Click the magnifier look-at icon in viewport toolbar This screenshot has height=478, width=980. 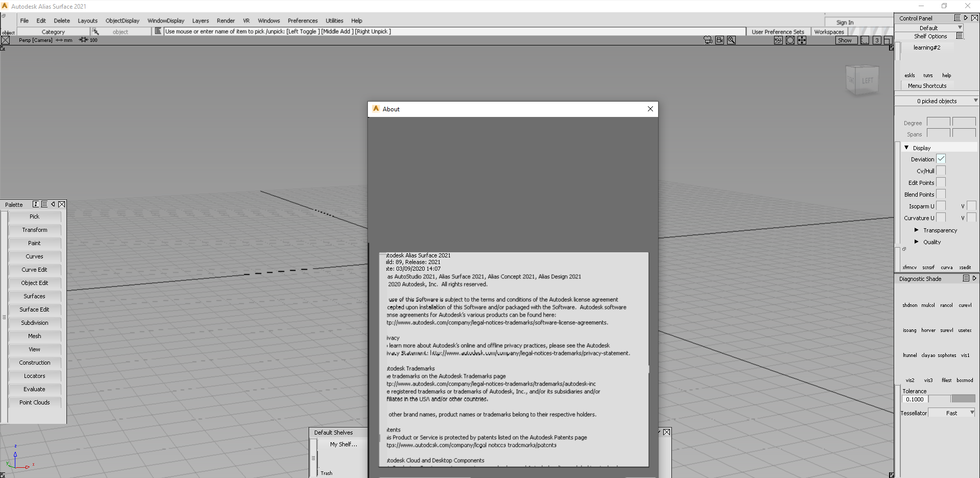731,40
